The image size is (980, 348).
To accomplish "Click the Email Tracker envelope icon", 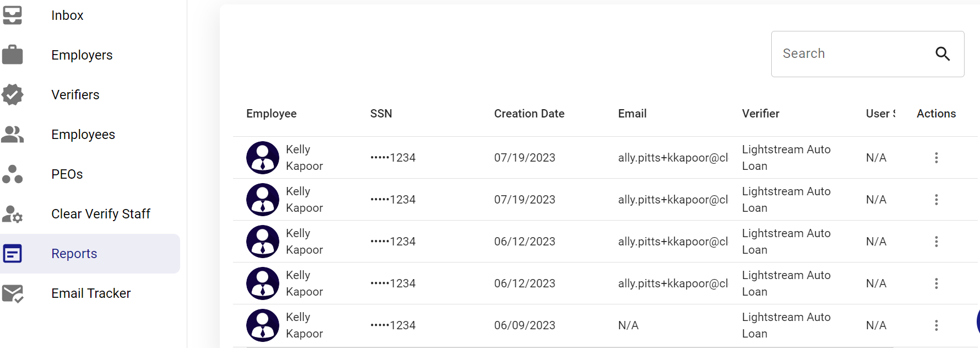I will click(x=12, y=293).
